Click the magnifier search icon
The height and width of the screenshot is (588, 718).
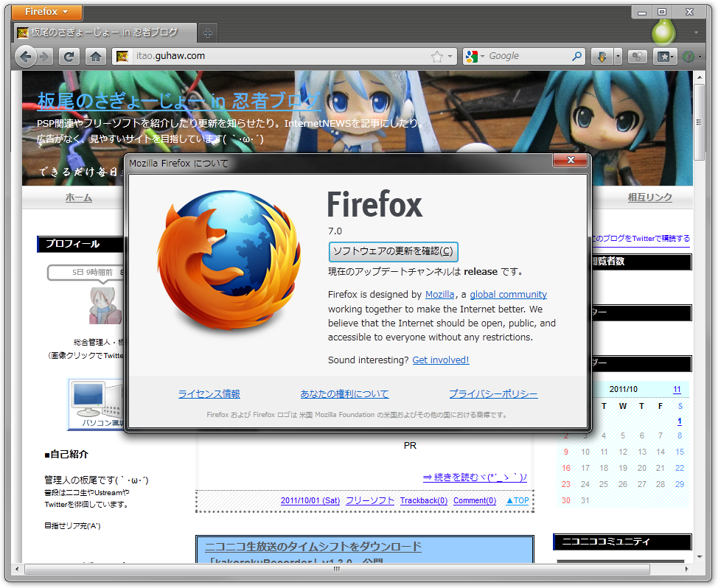pos(577,56)
